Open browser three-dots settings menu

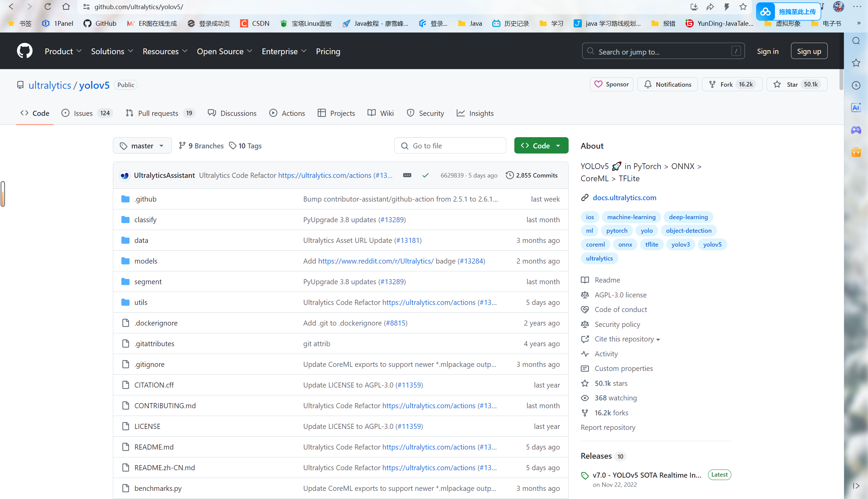pos(857,6)
